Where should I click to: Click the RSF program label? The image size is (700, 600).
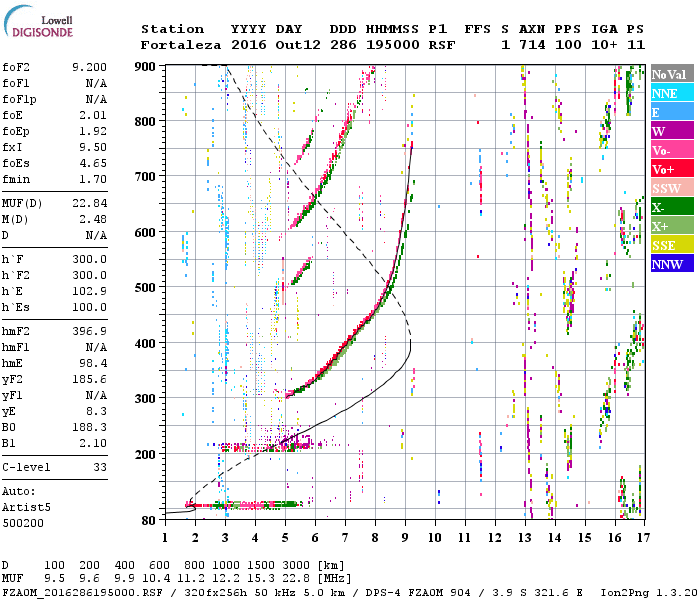click(442, 45)
